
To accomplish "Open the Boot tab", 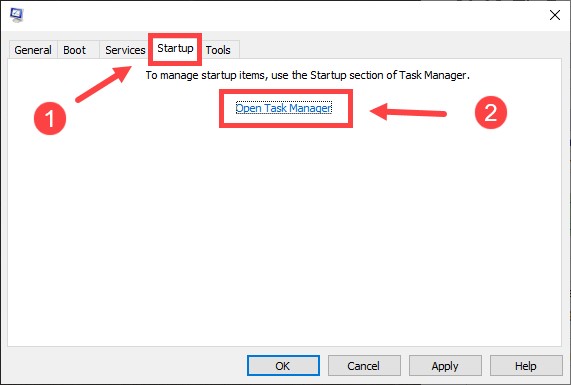I will 75,50.
